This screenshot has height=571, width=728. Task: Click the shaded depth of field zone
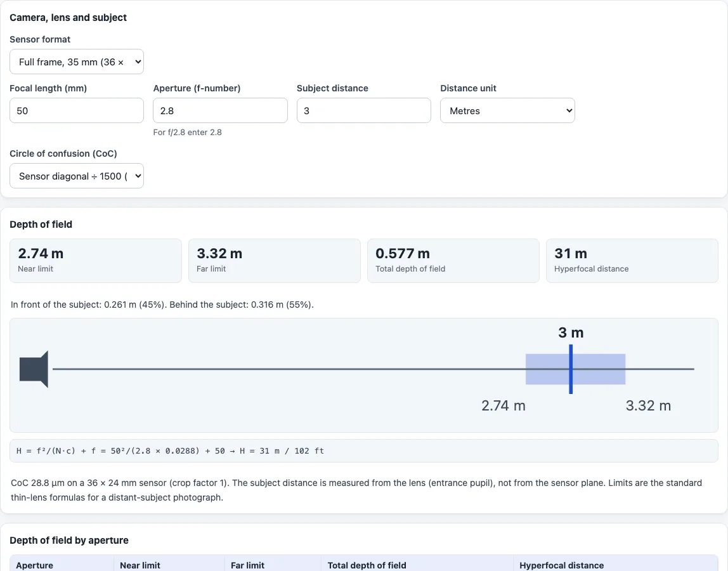[x=575, y=369]
